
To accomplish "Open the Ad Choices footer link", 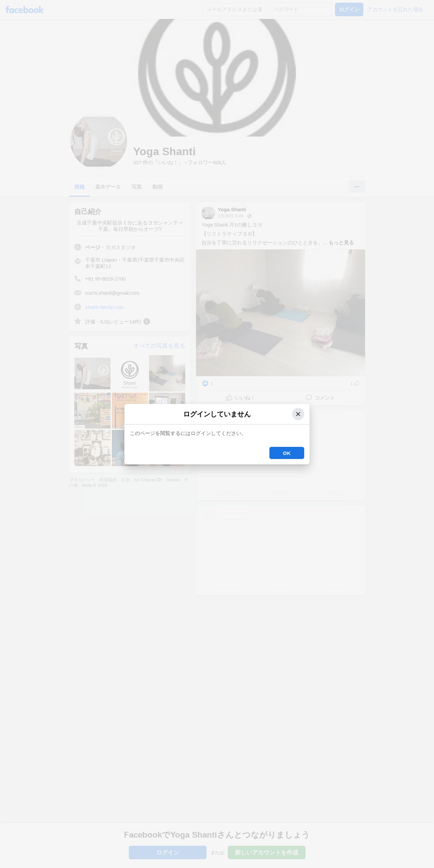I will coord(148,480).
